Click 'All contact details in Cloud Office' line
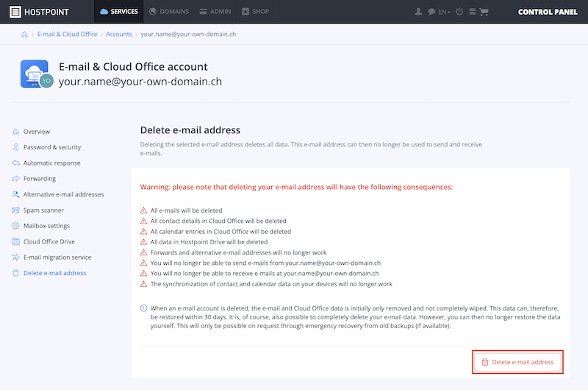The image size is (588, 390). click(x=218, y=221)
